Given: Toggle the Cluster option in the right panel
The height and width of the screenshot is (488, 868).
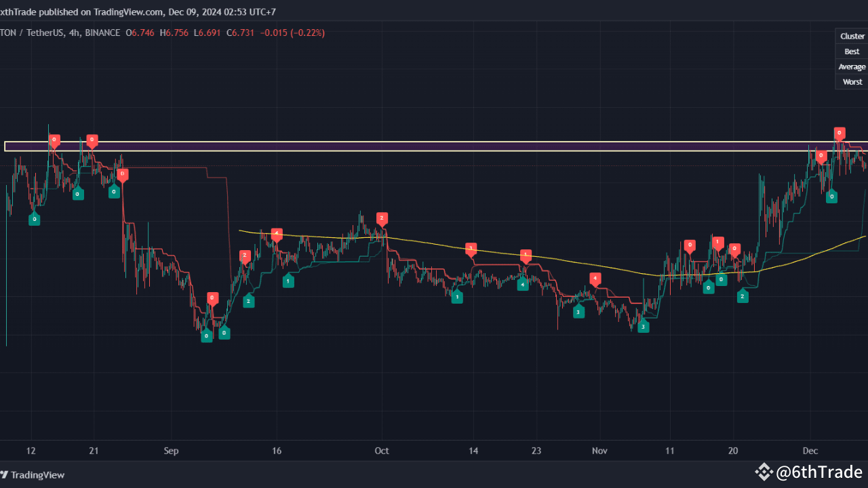Looking at the screenshot, I should coord(851,35).
